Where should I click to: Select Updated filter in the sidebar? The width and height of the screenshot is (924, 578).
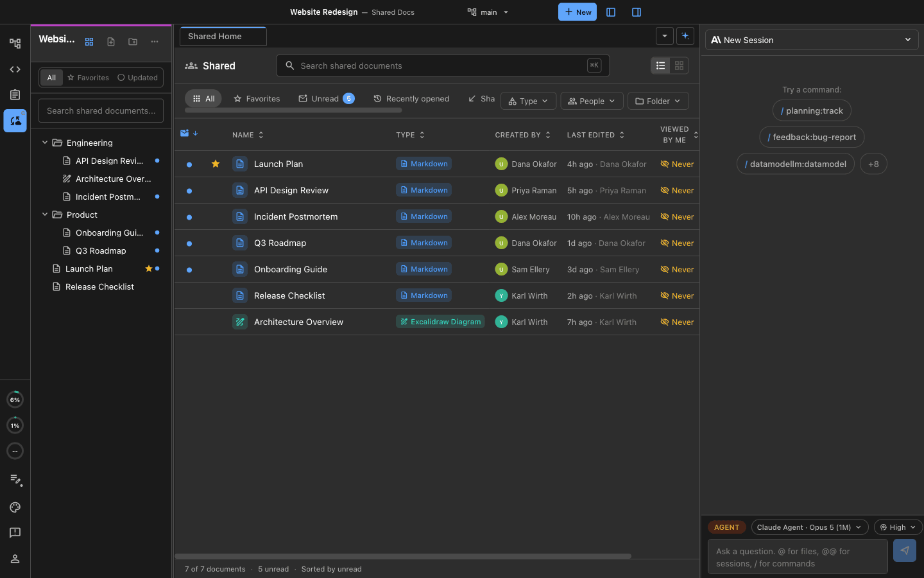[137, 78]
